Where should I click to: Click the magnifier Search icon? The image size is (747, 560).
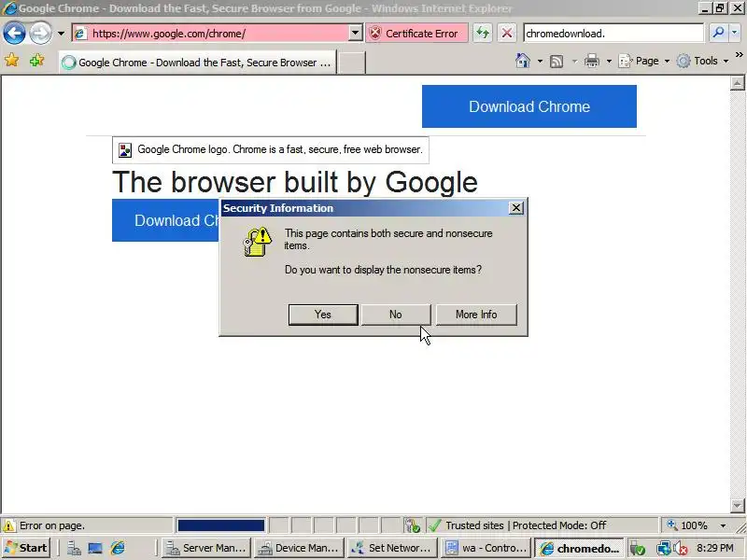tap(718, 33)
